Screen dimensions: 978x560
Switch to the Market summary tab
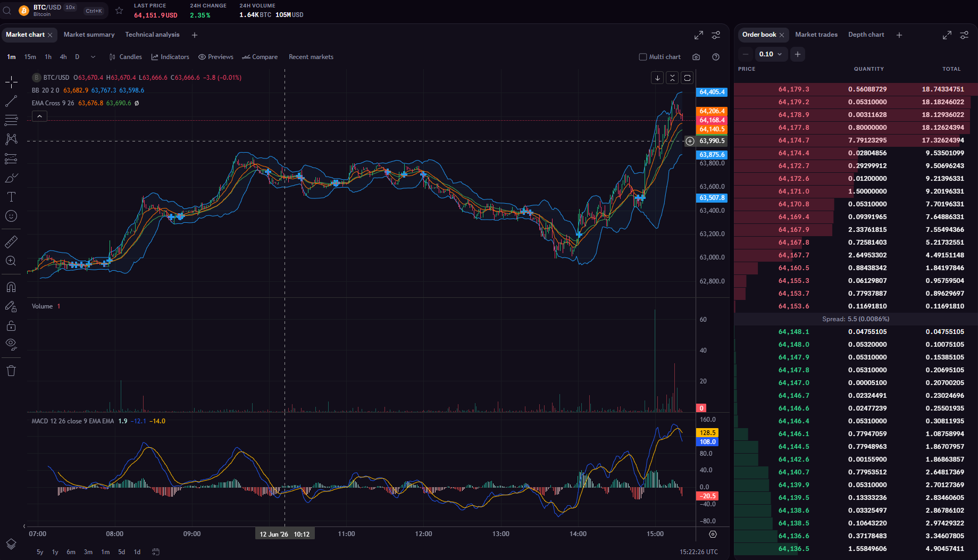click(89, 35)
